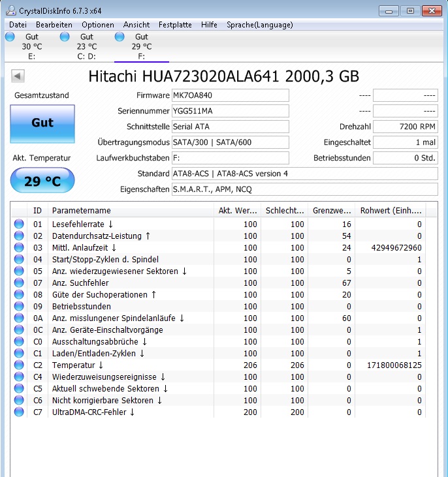Click the Schnittstelle field Serial ATA
The height and width of the screenshot is (477, 448).
click(231, 127)
